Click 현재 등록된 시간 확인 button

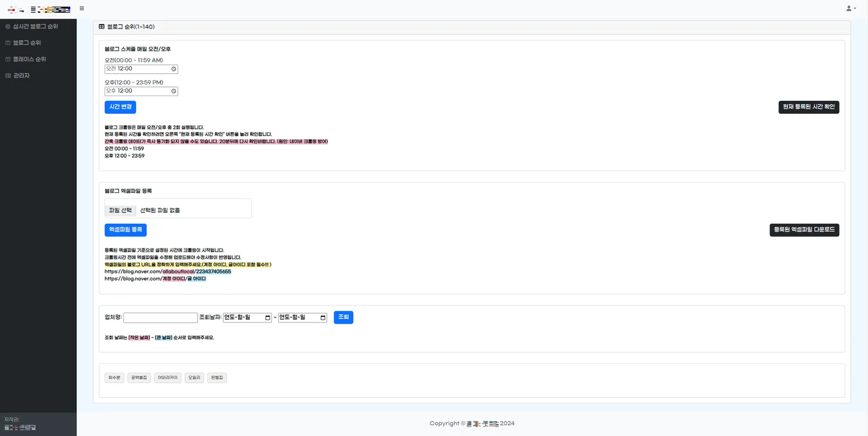click(809, 107)
